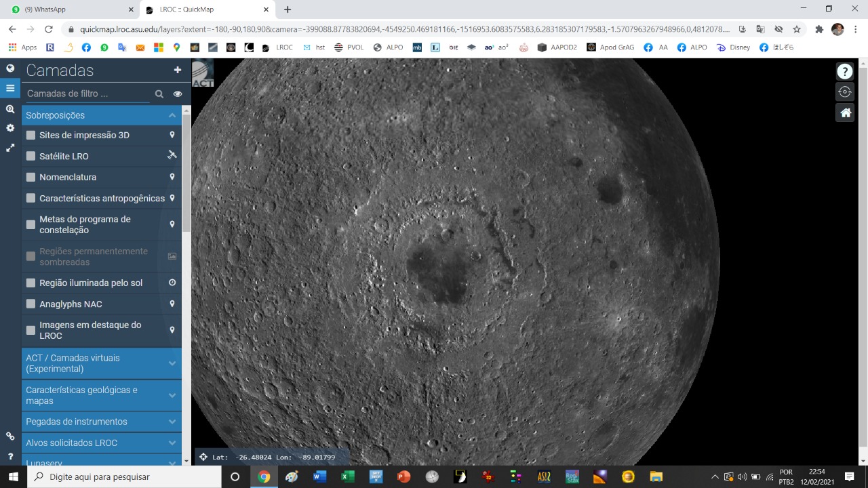This screenshot has width=868, height=488.
Task: Click the pin icon of Nomenclatura
Action: (172, 177)
